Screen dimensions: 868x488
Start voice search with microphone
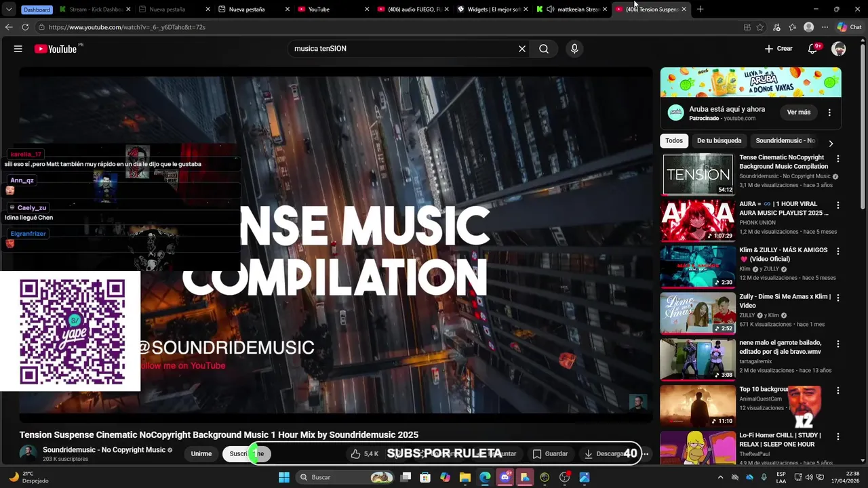coord(574,49)
